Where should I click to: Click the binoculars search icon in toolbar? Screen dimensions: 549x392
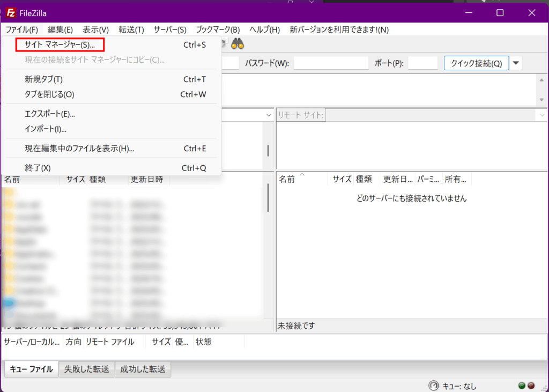[x=238, y=44]
